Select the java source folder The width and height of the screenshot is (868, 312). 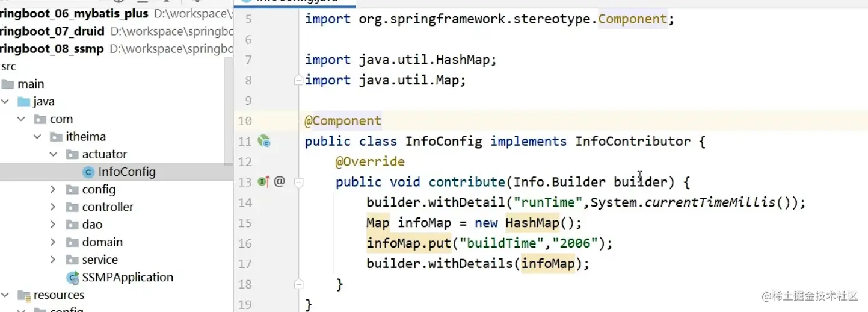tap(44, 101)
